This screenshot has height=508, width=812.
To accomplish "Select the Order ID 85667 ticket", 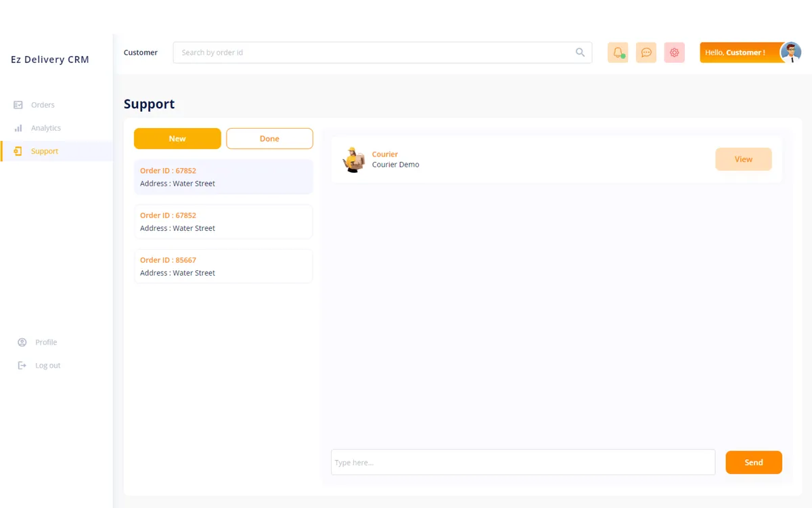I will pos(223,266).
